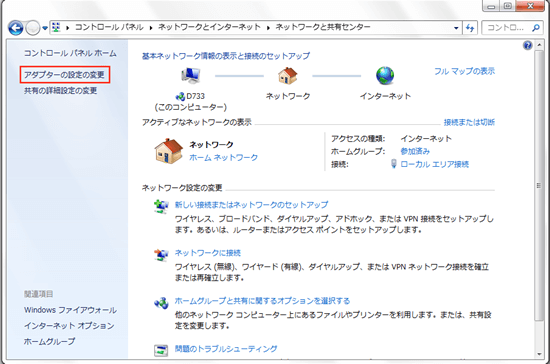550x364 pixels.
Task: Click the large house icon of active network
Action: tap(169, 151)
